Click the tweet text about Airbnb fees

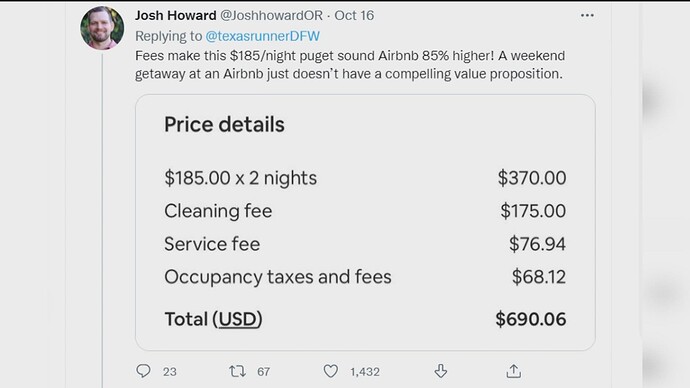click(350, 65)
